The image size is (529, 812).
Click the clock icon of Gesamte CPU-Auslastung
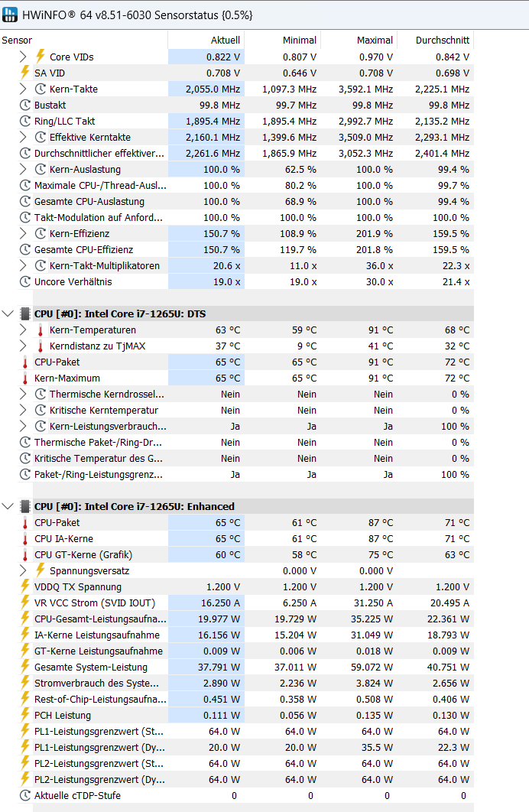25,201
